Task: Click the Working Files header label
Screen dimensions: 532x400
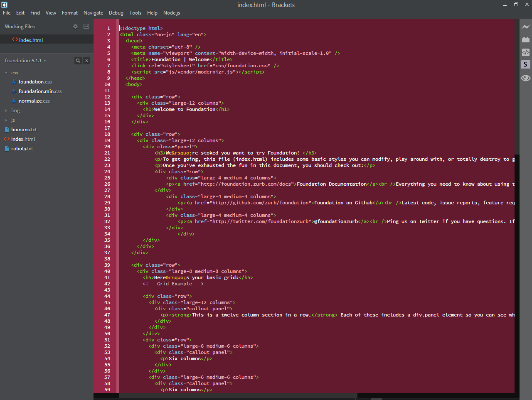Action: 20,27
